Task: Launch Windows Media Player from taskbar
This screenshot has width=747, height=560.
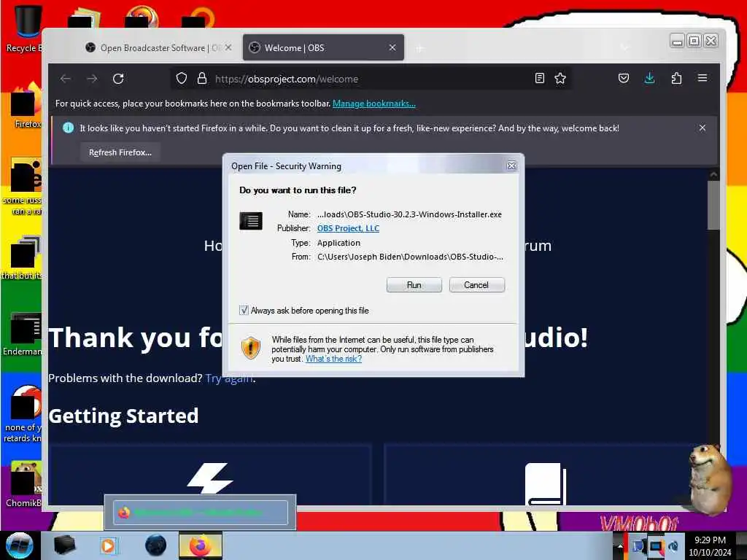Action: click(109, 545)
